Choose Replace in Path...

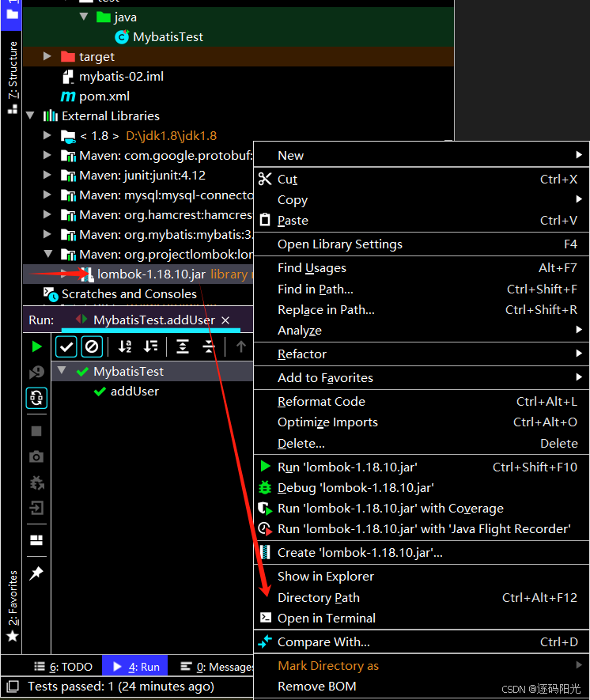tap(422, 309)
